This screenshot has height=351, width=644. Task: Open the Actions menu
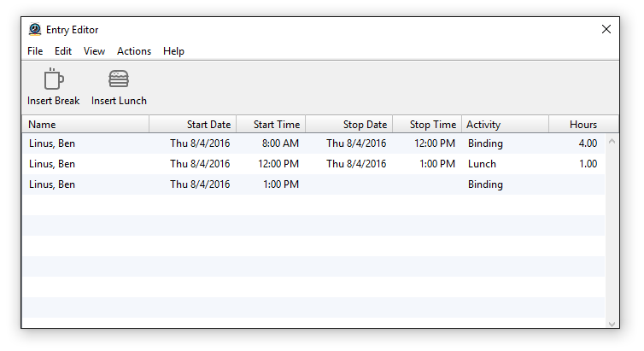click(134, 51)
